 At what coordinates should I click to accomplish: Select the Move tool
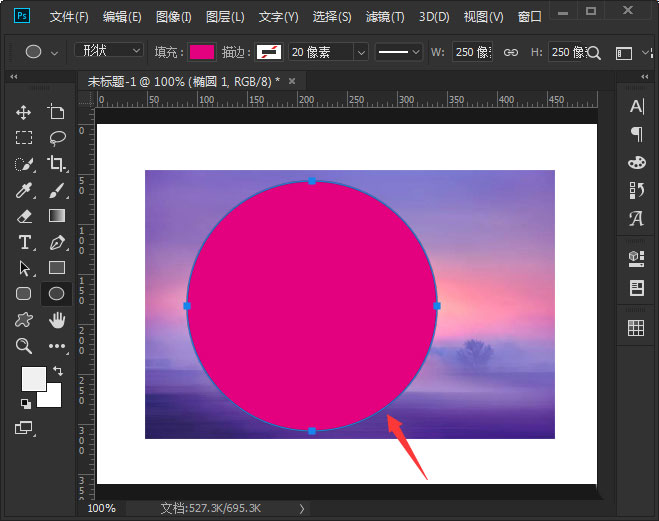coord(24,113)
